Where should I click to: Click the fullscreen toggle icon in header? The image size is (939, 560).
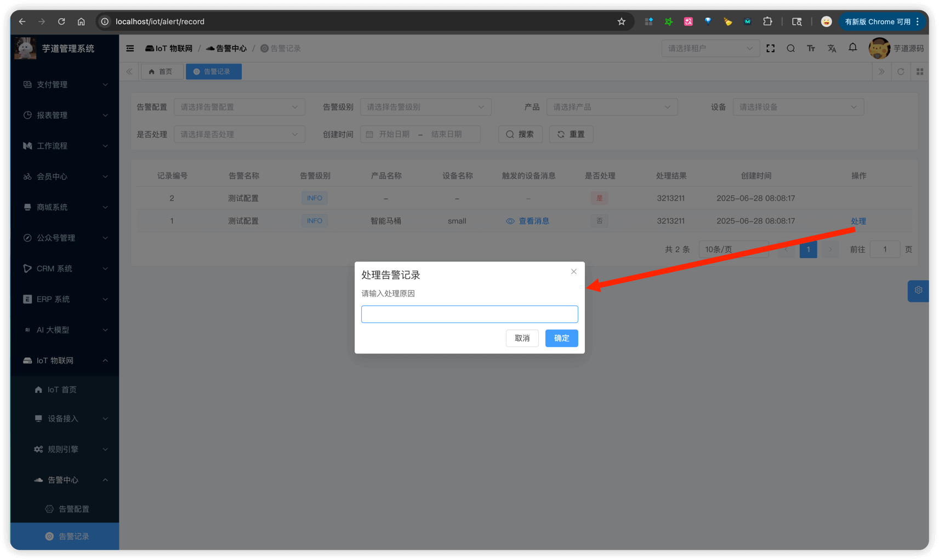pos(770,48)
